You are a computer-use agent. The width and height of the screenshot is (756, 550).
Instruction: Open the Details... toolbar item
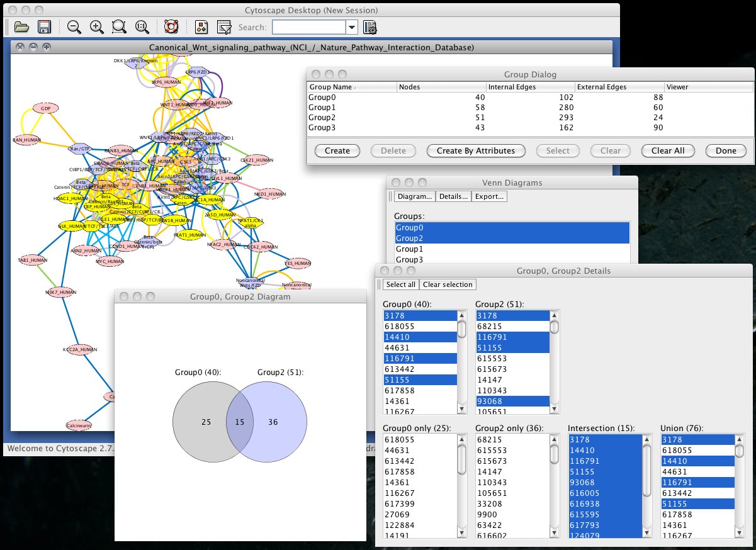(x=453, y=196)
